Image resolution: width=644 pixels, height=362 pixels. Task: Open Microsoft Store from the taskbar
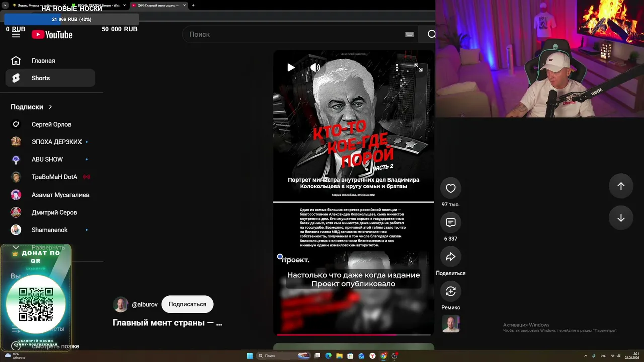coord(350,356)
